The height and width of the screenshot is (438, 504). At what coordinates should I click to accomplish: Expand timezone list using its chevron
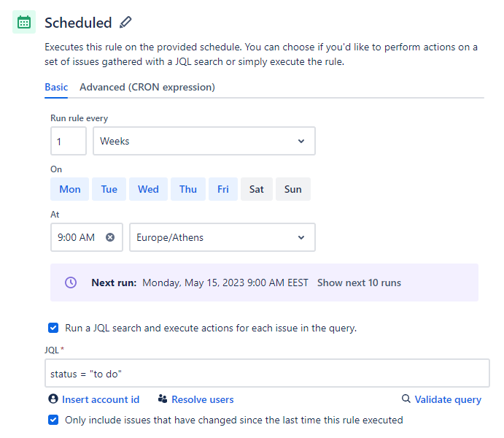point(301,237)
